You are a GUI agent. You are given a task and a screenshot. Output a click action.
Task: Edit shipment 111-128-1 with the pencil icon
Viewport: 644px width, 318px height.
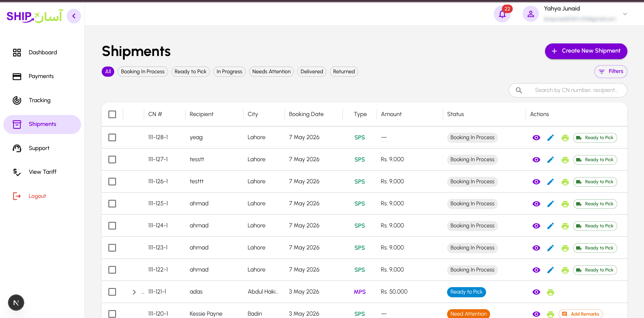[550, 137]
